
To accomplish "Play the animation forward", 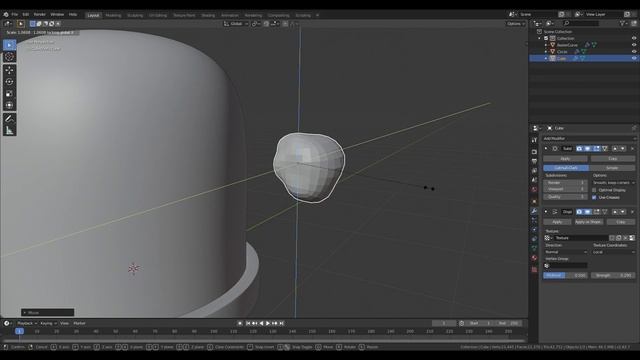I will tap(268, 323).
